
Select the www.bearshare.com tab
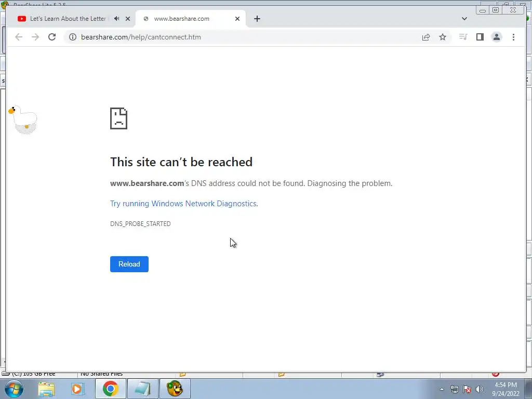coord(181,19)
